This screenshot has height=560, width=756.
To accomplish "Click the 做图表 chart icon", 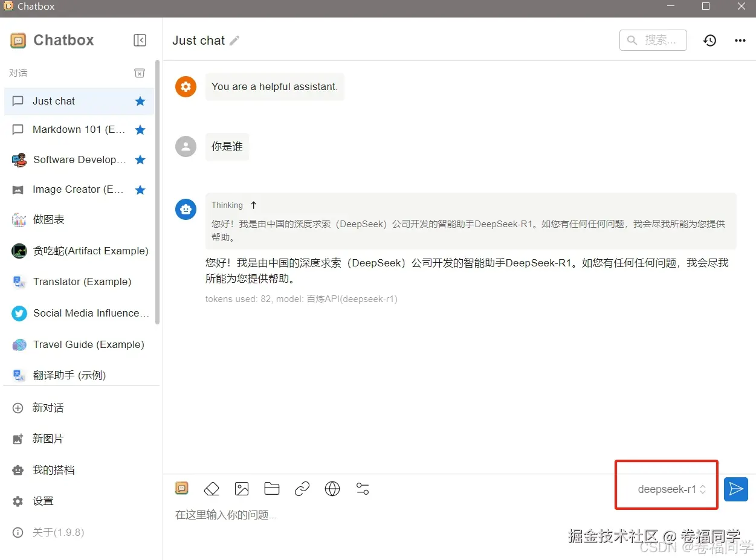I will click(x=19, y=220).
